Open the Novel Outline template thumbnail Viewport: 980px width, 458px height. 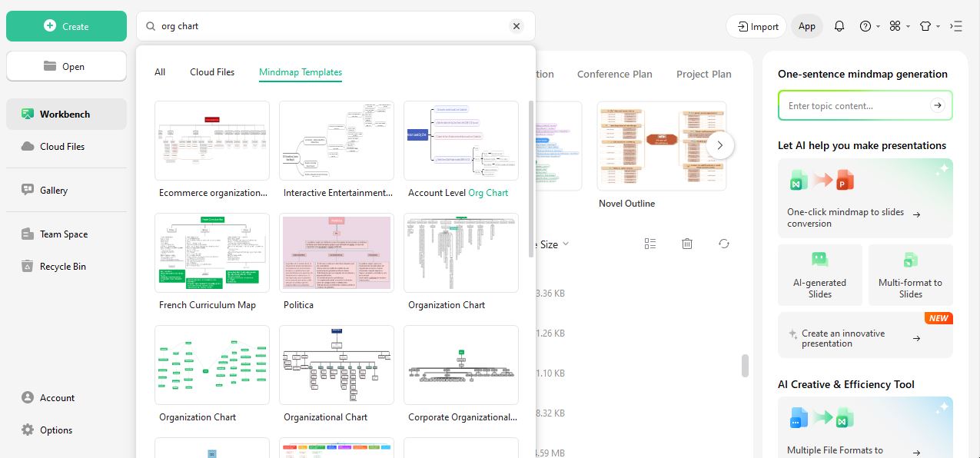coord(662,146)
